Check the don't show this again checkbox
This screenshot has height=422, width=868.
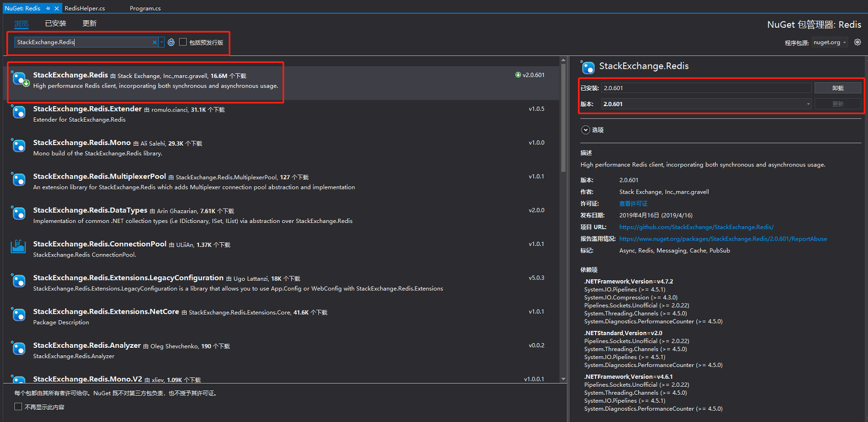[x=18, y=407]
